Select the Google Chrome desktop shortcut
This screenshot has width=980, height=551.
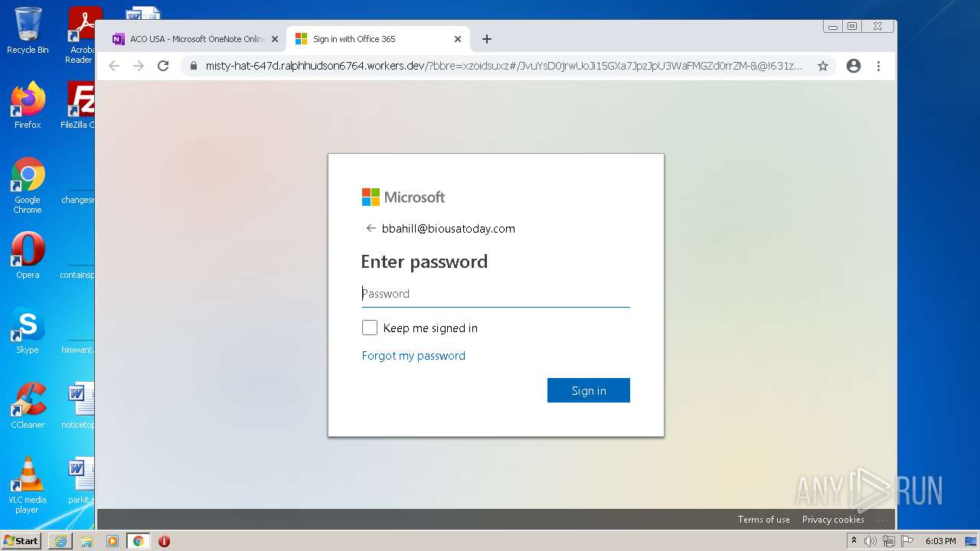coord(28,185)
